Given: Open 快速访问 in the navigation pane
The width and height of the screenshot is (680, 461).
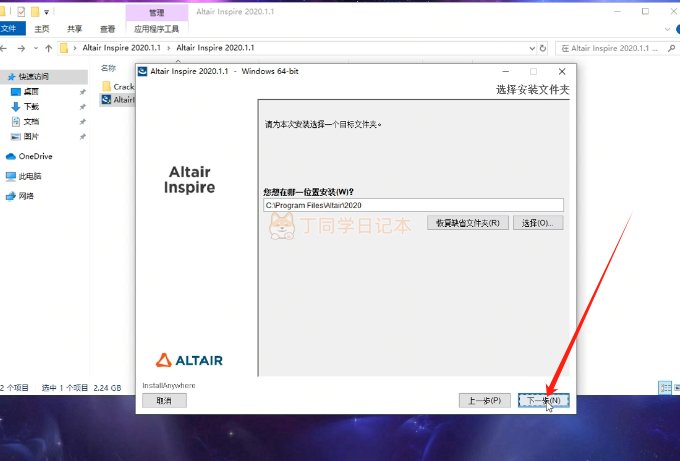Looking at the screenshot, I should (x=32, y=76).
